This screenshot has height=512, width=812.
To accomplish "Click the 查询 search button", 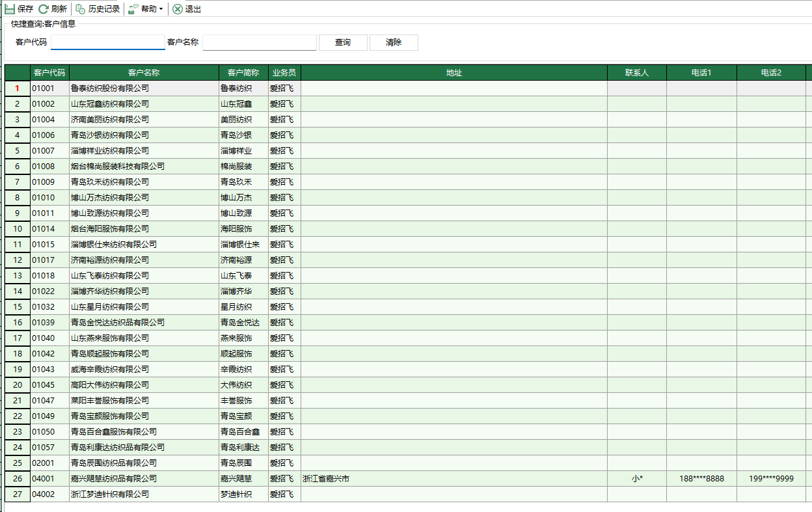I will pyautogui.click(x=343, y=42).
